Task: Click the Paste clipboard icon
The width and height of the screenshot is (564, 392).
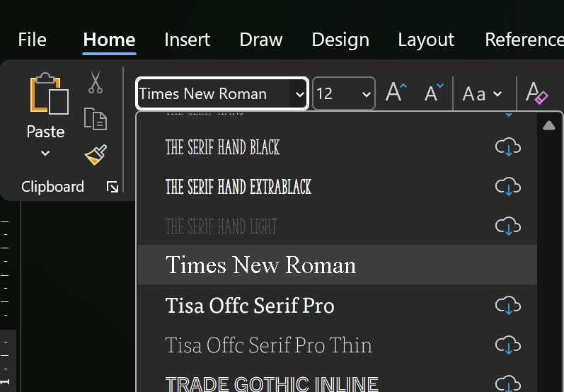Action: (50, 93)
